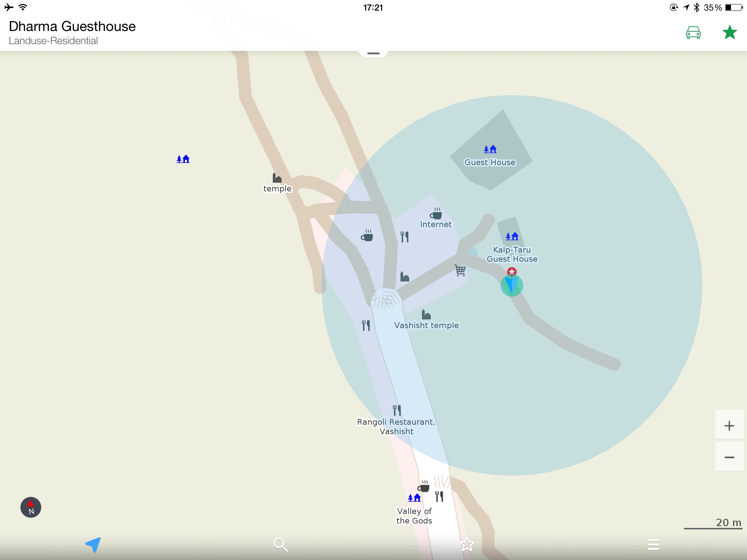The image size is (747, 560).
Task: Tap the Vashisht temple icon
Action: pos(426,314)
